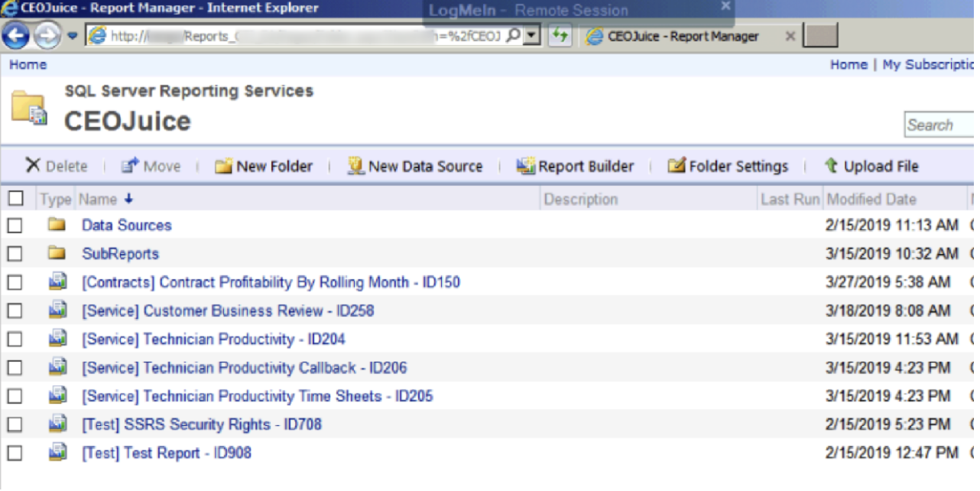Click inside the Search field
This screenshot has width=980, height=491.
tap(940, 125)
